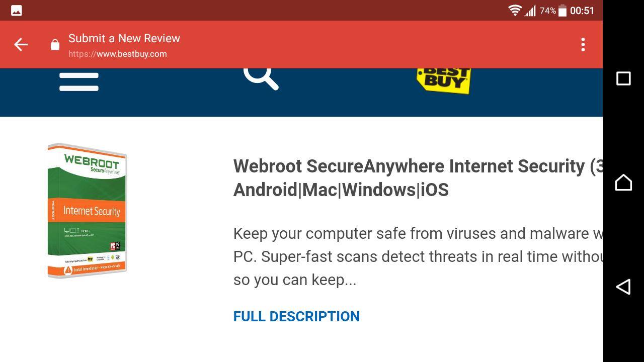Tap the 00:51 clock
This screenshot has width=644, height=362.
(x=582, y=11)
